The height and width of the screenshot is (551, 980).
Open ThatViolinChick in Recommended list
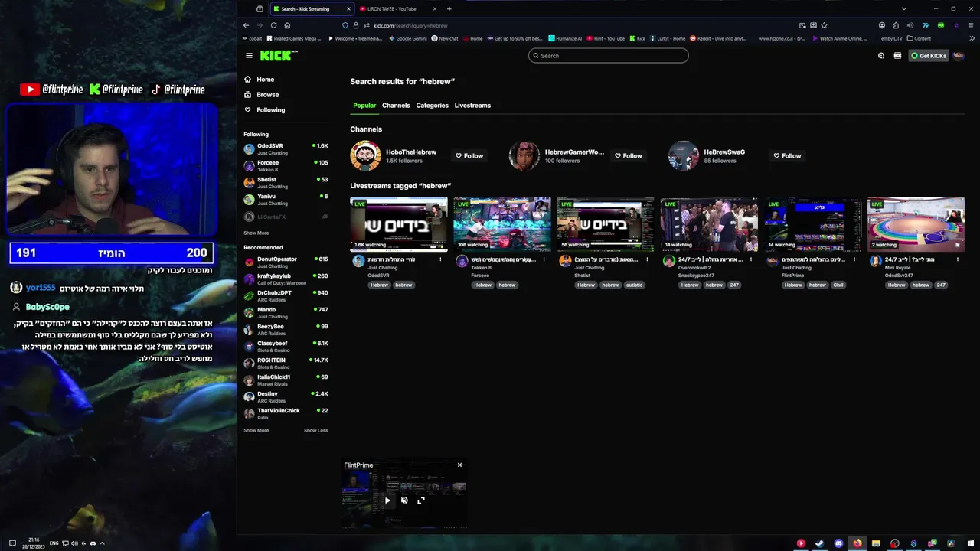click(x=286, y=413)
